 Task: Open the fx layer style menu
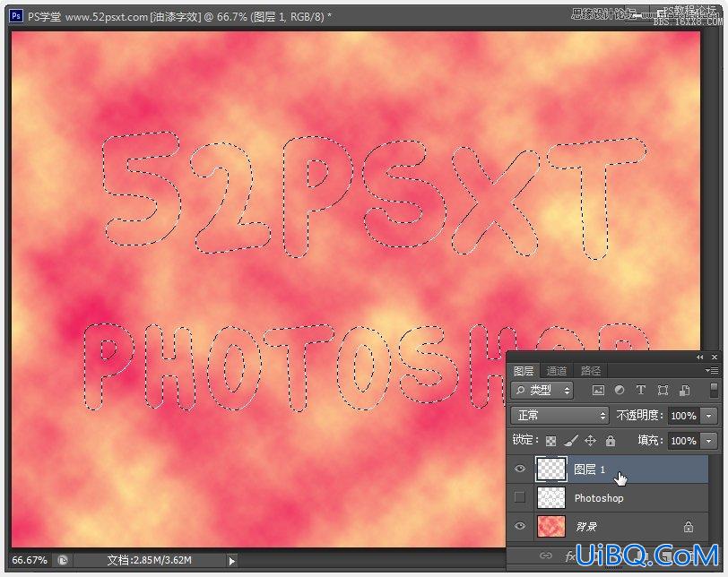[x=570, y=556]
